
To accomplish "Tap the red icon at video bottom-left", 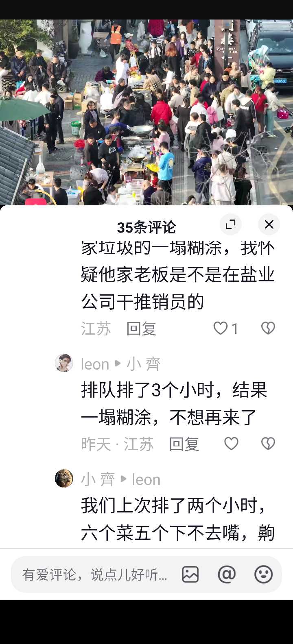I will tap(36, 201).
